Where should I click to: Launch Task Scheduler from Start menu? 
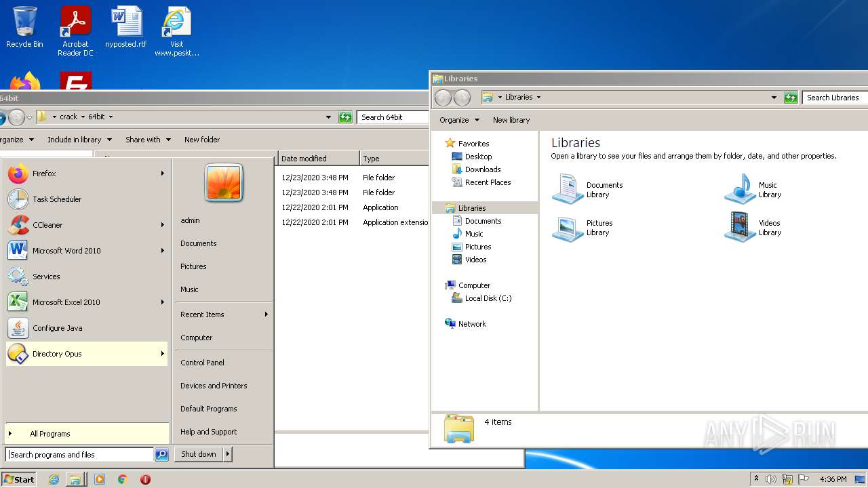pyautogui.click(x=86, y=199)
